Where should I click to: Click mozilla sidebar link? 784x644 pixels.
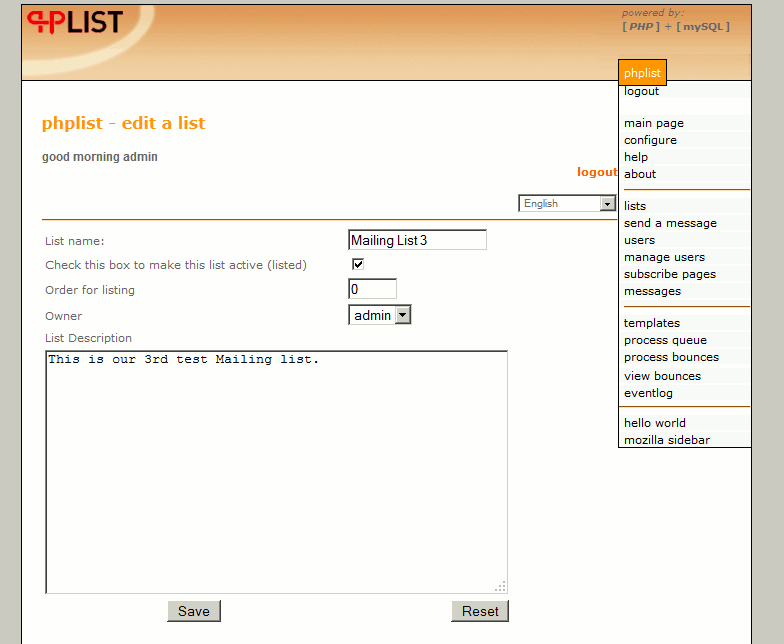666,440
